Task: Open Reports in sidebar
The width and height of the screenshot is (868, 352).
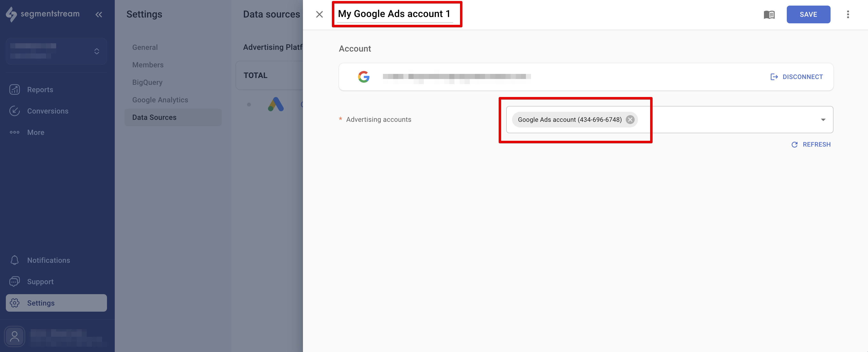Action: (40, 90)
